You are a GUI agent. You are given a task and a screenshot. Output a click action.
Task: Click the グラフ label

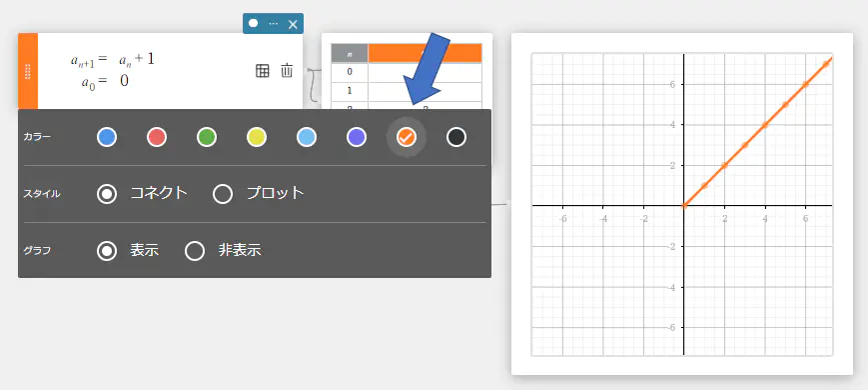point(37,251)
